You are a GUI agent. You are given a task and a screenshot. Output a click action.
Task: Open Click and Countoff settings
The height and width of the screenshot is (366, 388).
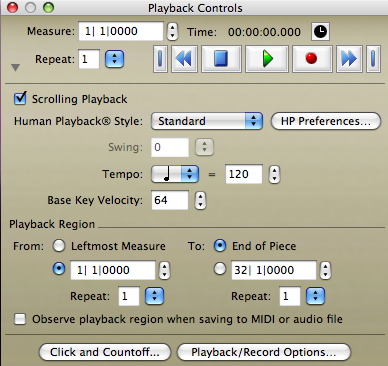pos(105,352)
